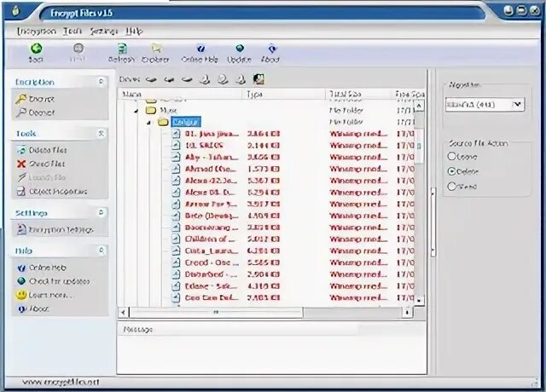
Task: Click the Decrypt link in sidebar
Action: (42, 112)
